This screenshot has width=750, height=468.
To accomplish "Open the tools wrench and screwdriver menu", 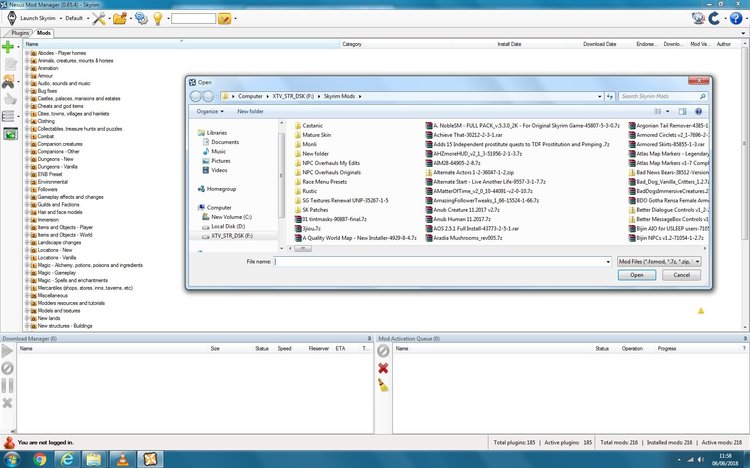I will pos(99,19).
